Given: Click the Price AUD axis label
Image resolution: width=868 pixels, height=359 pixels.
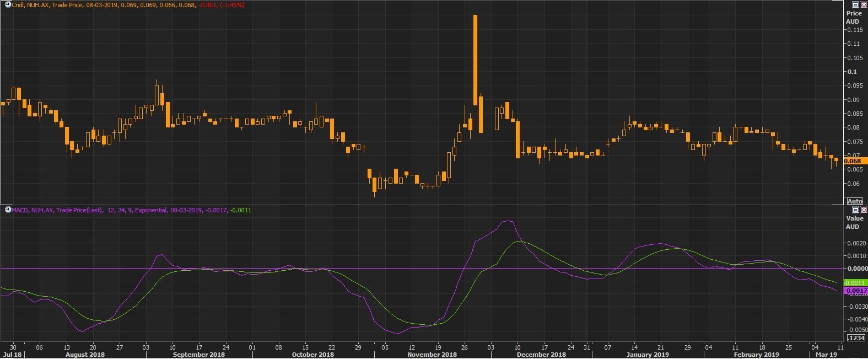Looking at the screenshot, I should (854, 17).
